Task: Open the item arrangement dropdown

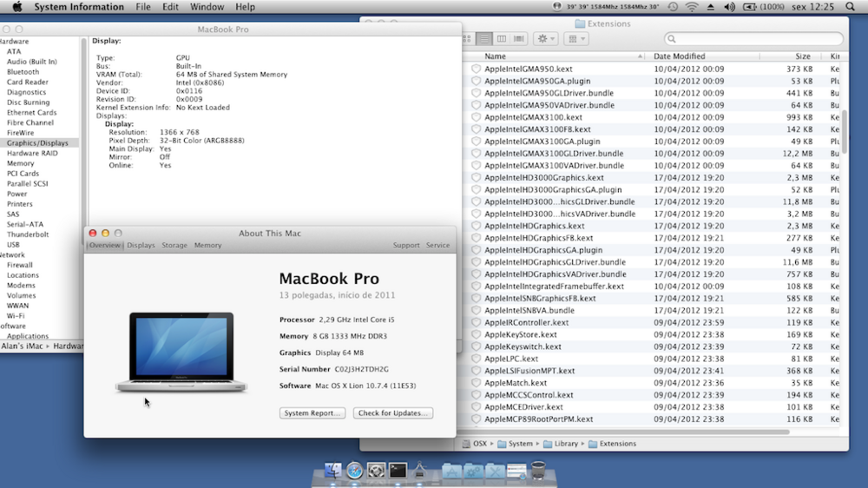Action: click(575, 39)
